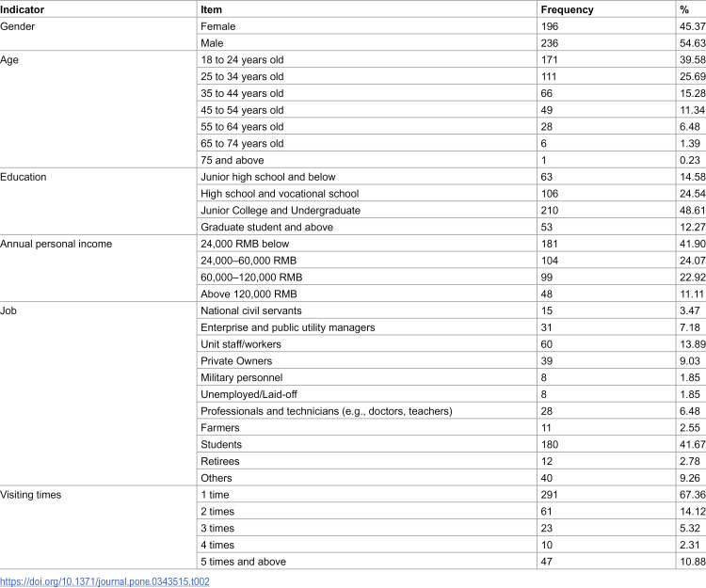The height and width of the screenshot is (588, 706).
Task: Select 'Above 120,000 RMB' cell
Action: (x=249, y=294)
